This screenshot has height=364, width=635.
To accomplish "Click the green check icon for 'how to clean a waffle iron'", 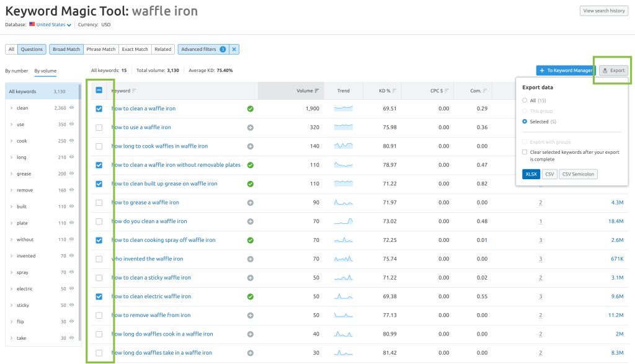I will [251, 109].
